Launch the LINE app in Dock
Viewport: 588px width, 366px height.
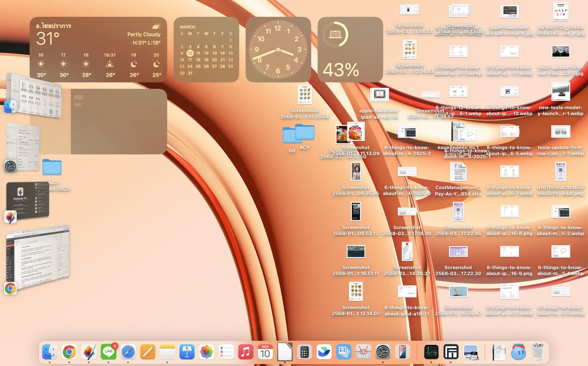(x=108, y=352)
